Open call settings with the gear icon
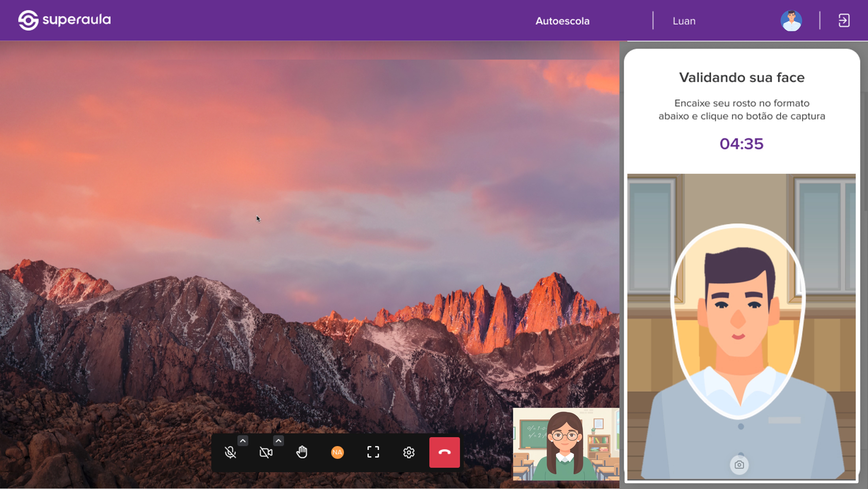Viewport: 868px width, 489px height. coord(409,453)
